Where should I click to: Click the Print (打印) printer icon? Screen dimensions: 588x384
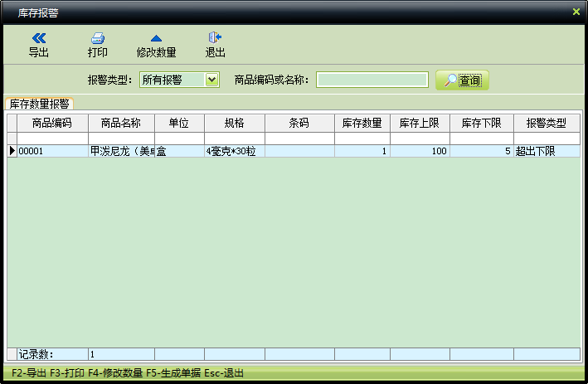[x=97, y=38]
